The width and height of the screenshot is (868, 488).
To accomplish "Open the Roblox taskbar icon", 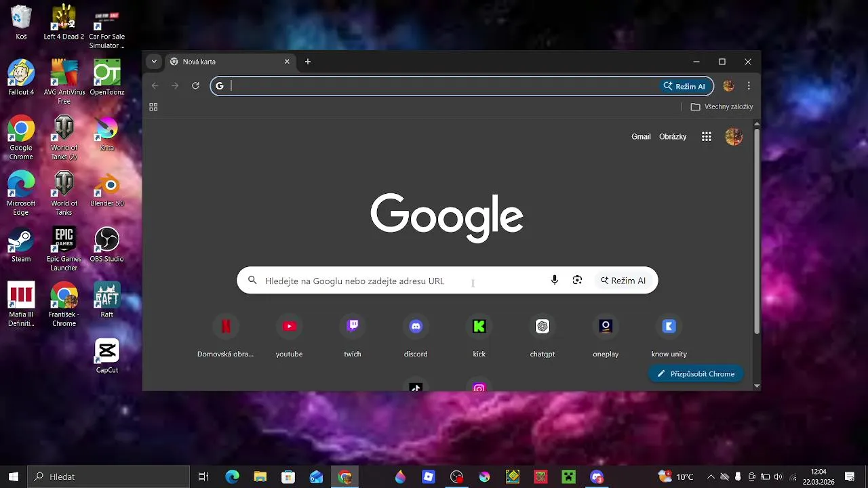I will click(429, 476).
